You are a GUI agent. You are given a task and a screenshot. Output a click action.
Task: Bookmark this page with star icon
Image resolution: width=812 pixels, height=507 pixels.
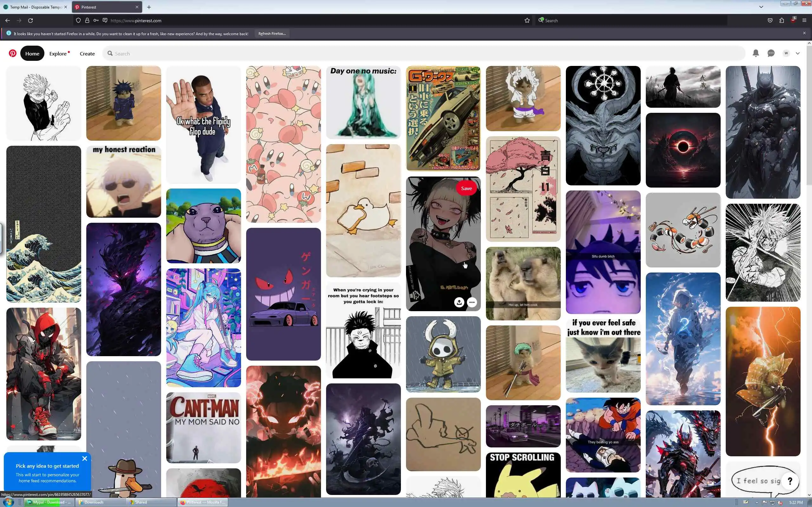pos(527,21)
